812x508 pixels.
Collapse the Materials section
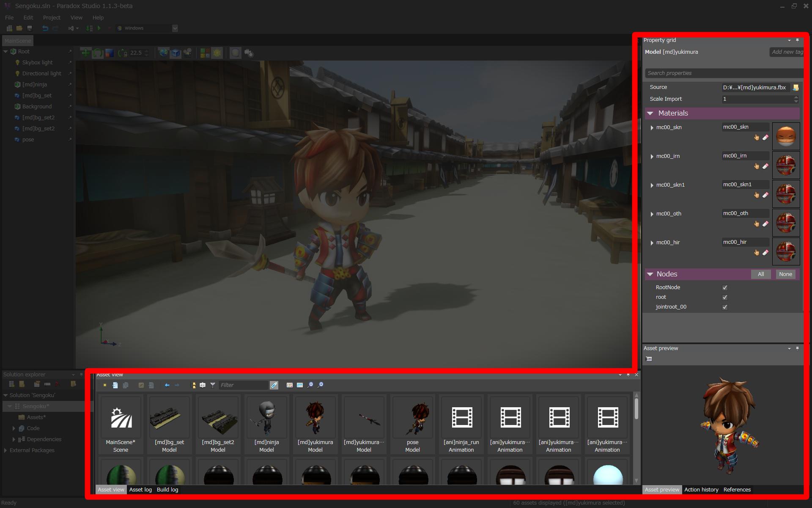[650, 113]
